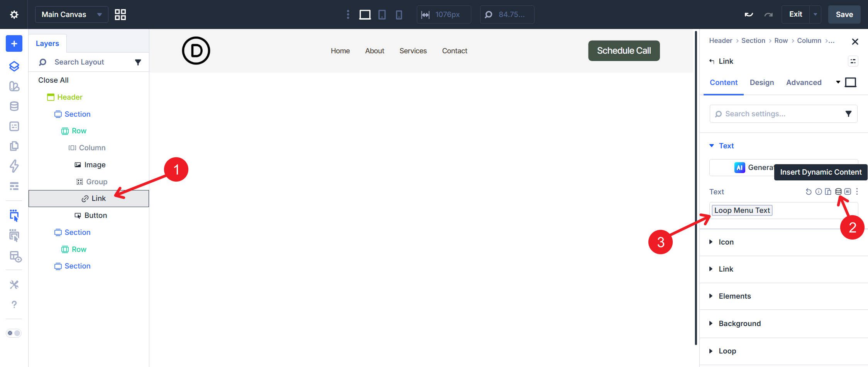Reset the Text setting to default
Image resolution: width=868 pixels, height=367 pixels.
[x=808, y=191]
